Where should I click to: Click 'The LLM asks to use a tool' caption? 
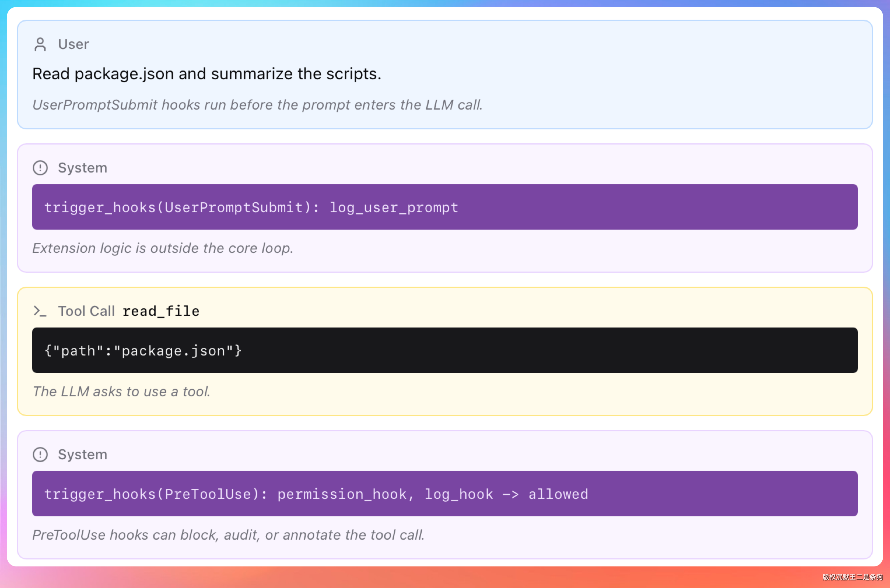point(121,392)
